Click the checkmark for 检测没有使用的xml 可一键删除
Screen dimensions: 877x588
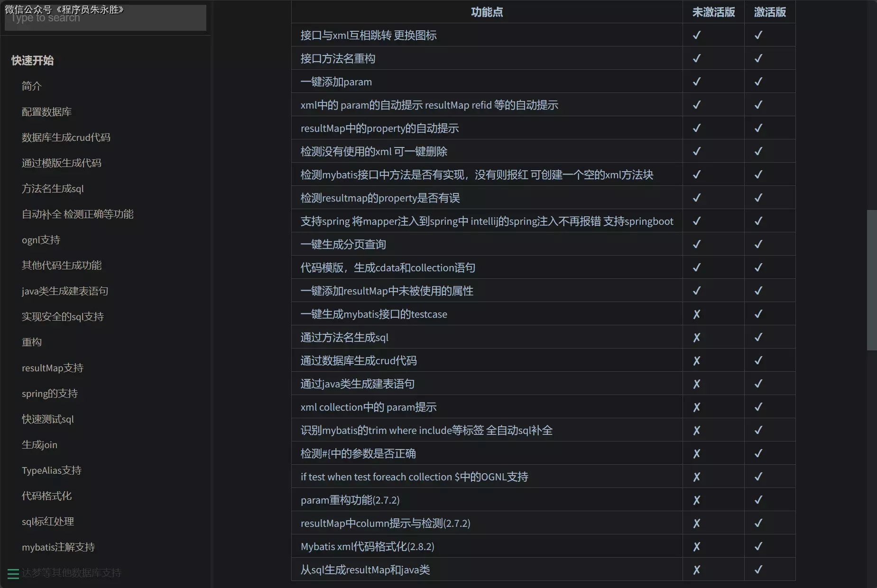697,151
